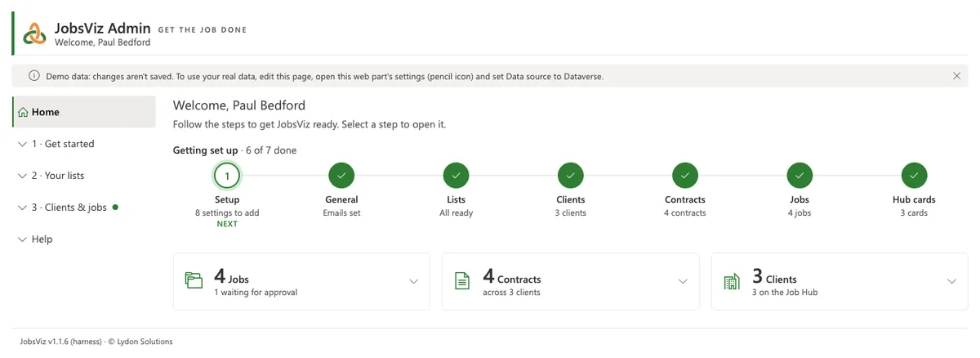Click the 'JobsViz Admin' header title
980x358 pixels.
[101, 28]
